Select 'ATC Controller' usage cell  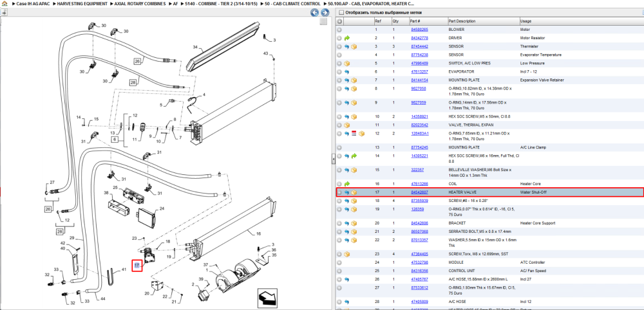pyautogui.click(x=531, y=262)
